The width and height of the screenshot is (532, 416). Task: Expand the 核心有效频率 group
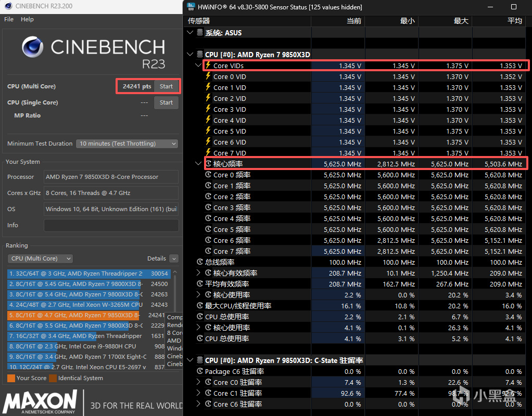click(x=198, y=272)
